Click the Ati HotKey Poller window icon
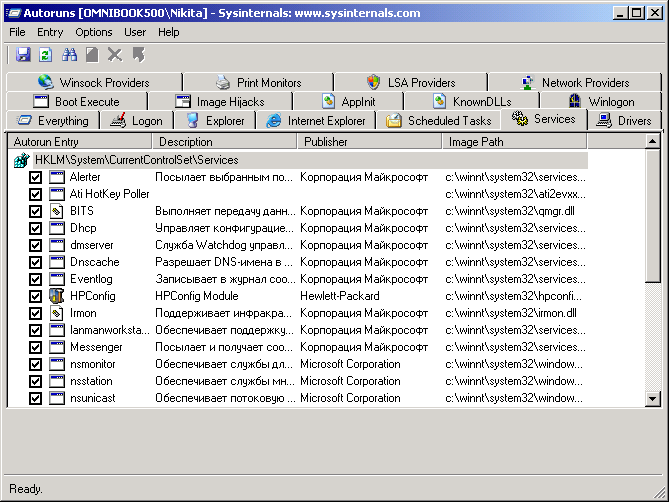The width and height of the screenshot is (669, 502). 56,194
